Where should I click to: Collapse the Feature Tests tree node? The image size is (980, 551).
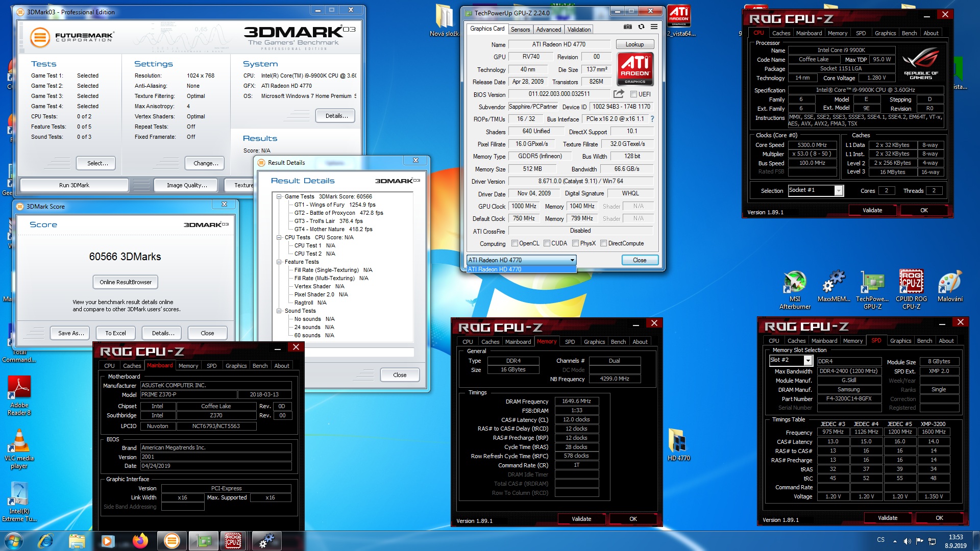(279, 262)
